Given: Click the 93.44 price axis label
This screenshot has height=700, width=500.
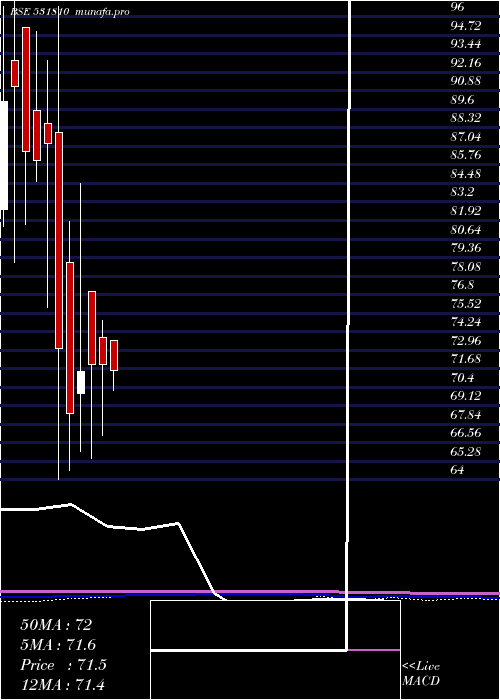Looking at the screenshot, I should coord(466,44).
